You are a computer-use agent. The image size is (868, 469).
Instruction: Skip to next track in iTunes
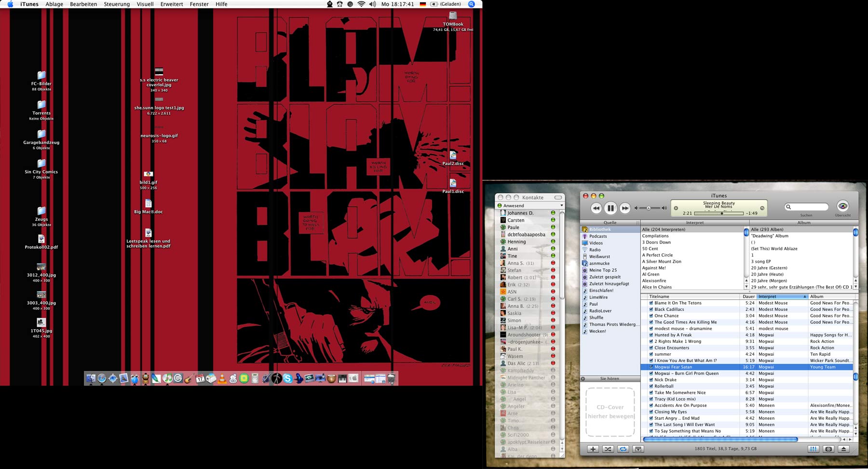[624, 208]
